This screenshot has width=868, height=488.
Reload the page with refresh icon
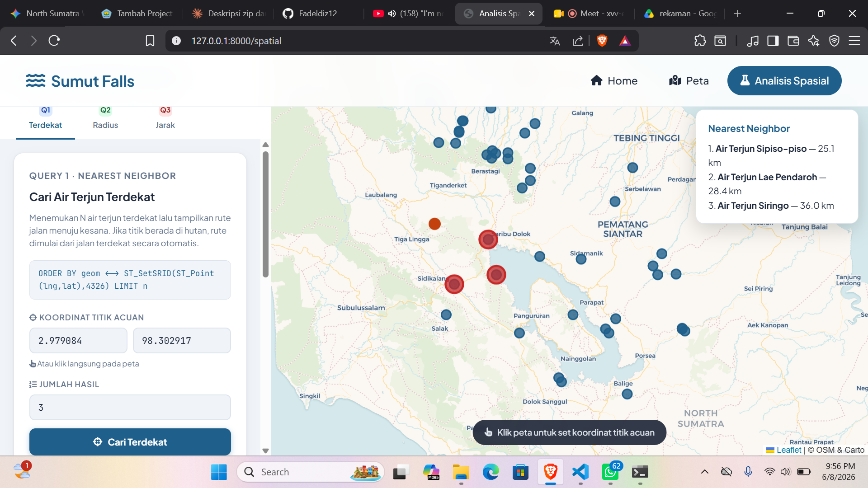tap(54, 41)
